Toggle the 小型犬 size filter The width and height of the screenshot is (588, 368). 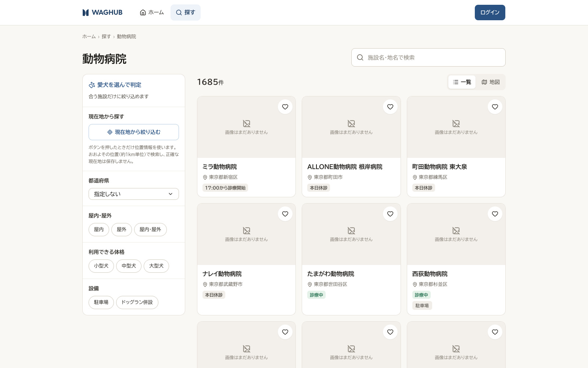(x=101, y=266)
